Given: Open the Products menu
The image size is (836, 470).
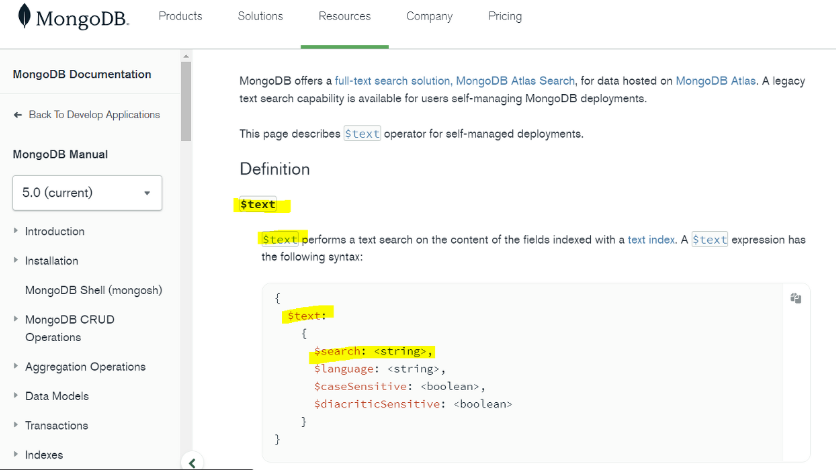Looking at the screenshot, I should point(180,16).
